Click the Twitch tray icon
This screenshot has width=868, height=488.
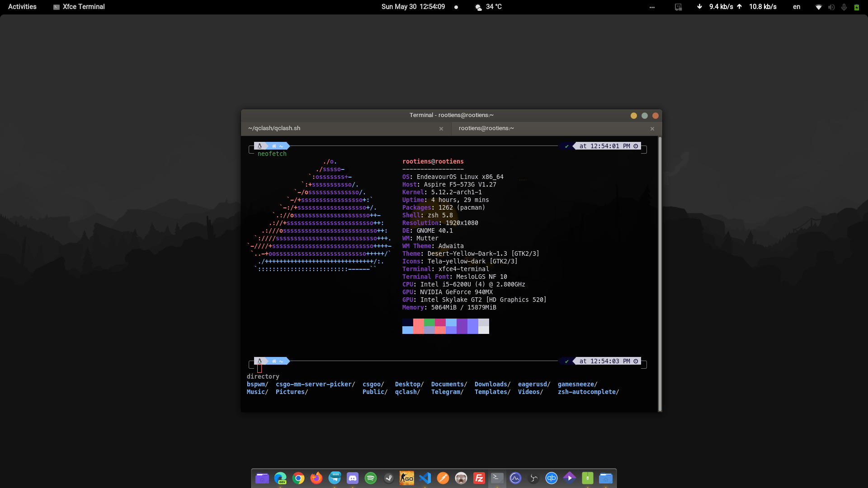[678, 7]
